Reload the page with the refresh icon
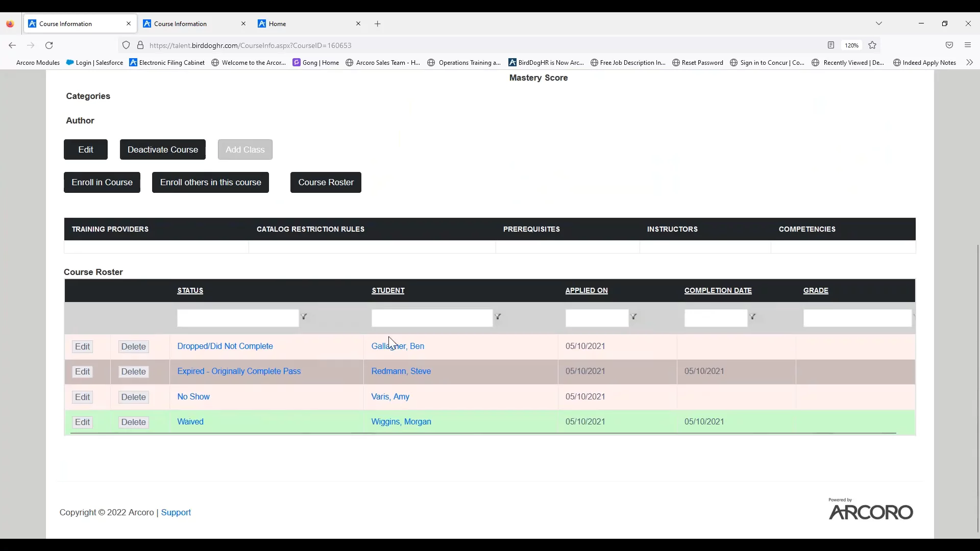 (x=49, y=45)
